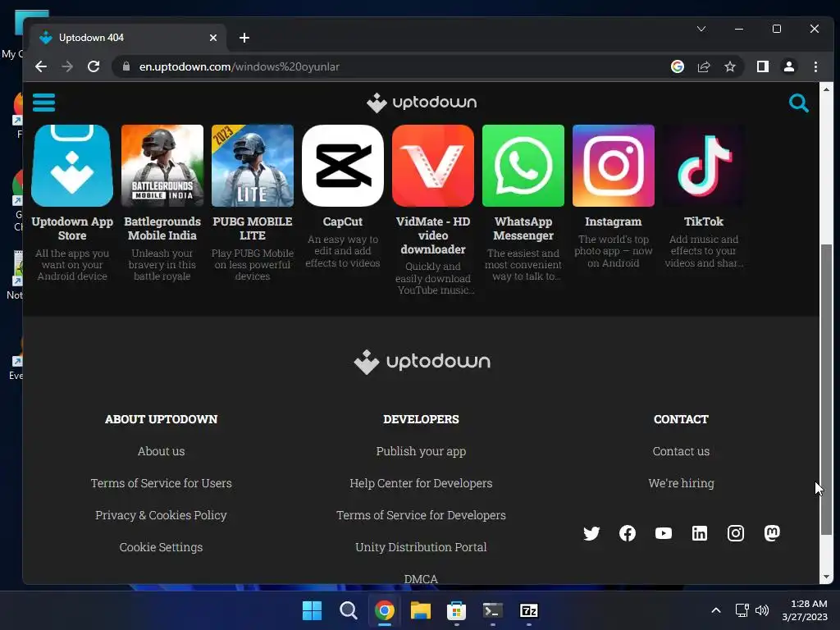Click the DMCA link

click(x=421, y=579)
